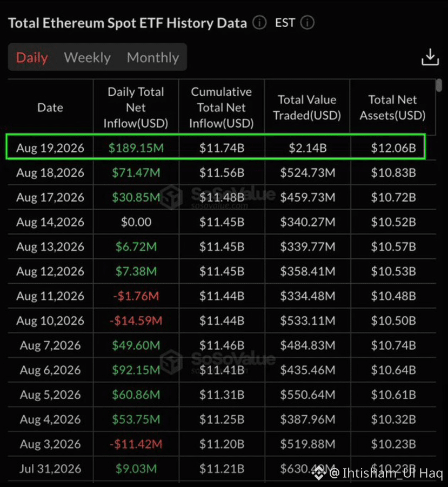Screen dimensions: 448x487
Task: Click the info icon next to EST
Action: point(307,23)
